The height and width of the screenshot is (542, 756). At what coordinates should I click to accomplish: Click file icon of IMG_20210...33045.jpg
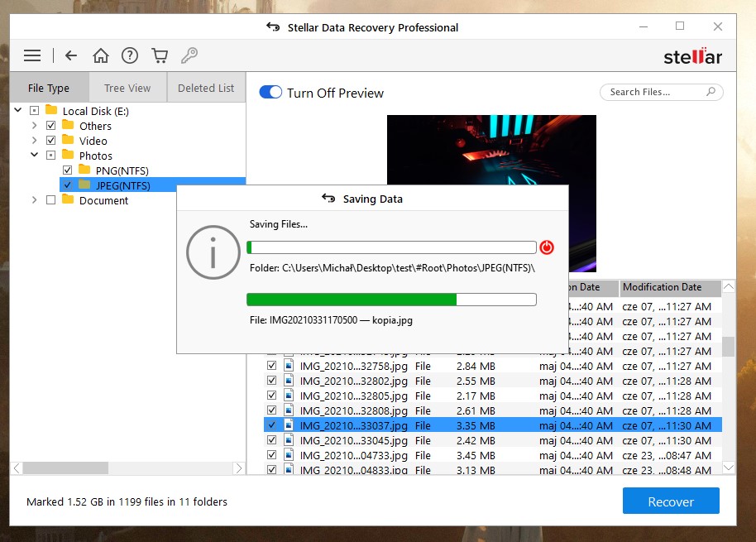tap(289, 439)
